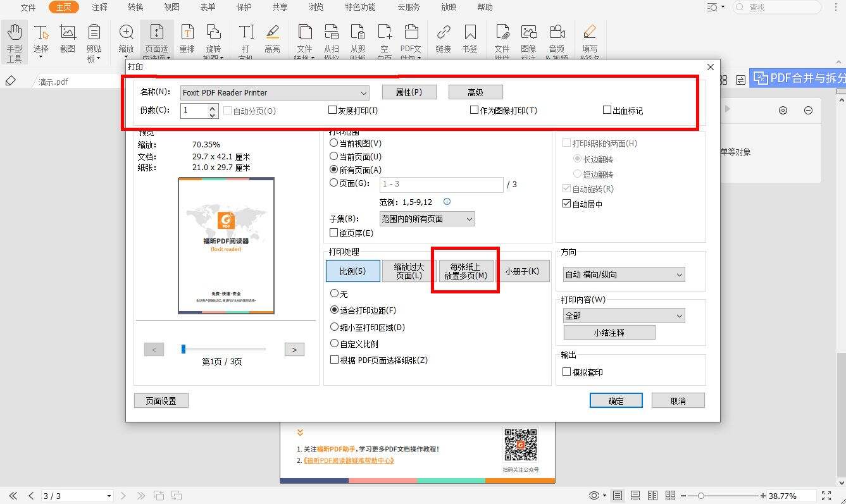Click the page range input showing 1-3
Screen dimensions: 846x504
pos(441,185)
